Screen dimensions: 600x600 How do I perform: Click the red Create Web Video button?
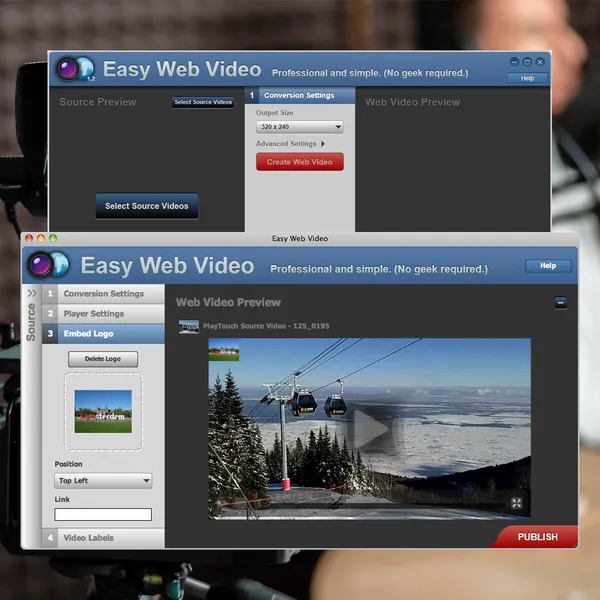[300, 162]
